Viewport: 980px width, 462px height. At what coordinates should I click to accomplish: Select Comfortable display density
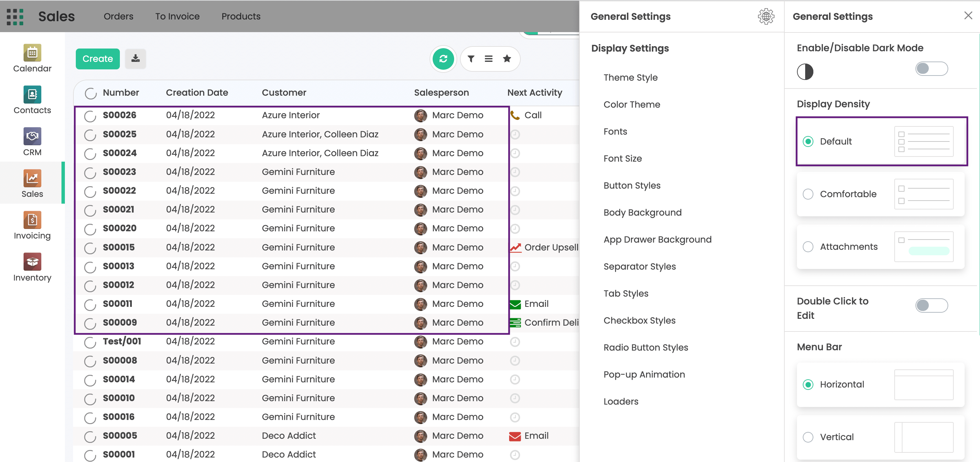808,194
